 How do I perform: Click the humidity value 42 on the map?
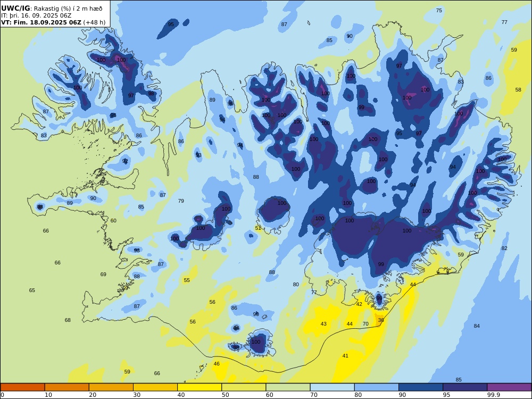point(359,304)
